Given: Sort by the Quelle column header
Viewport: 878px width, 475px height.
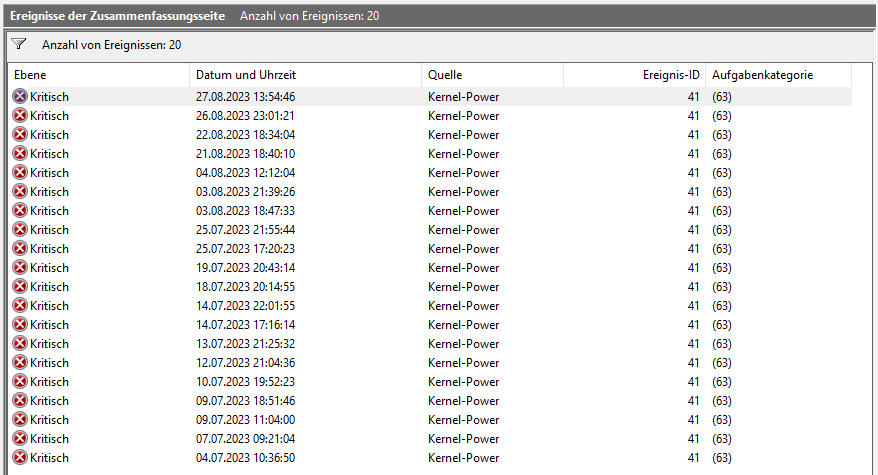Looking at the screenshot, I should pos(492,75).
